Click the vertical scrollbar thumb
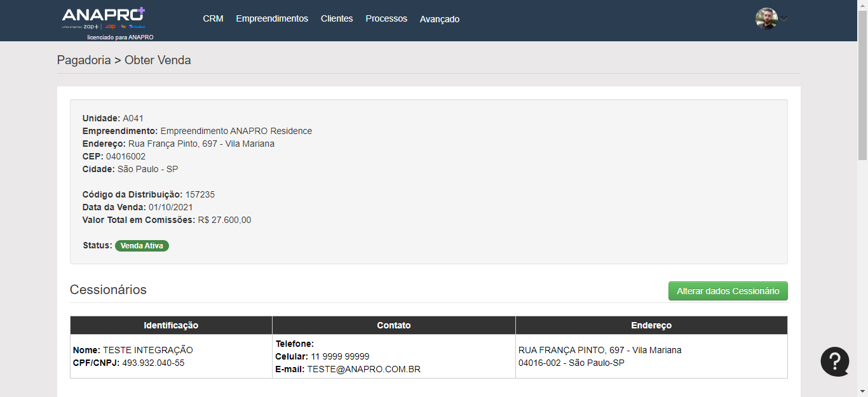 [x=862, y=83]
